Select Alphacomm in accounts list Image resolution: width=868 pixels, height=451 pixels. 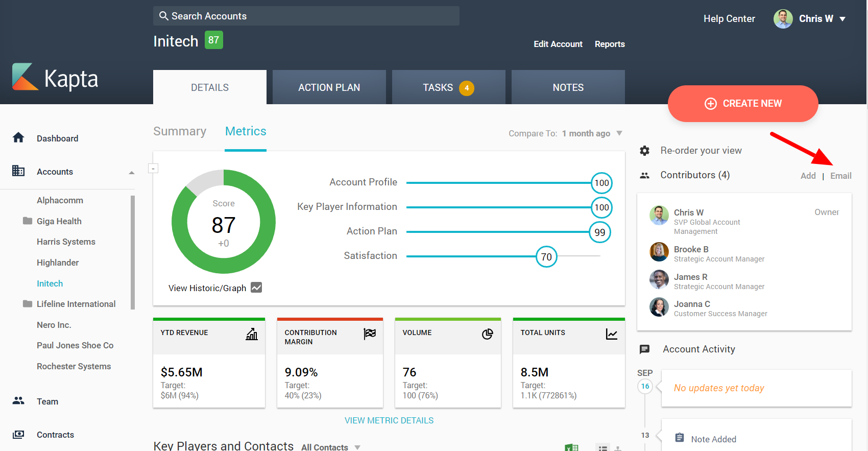point(60,200)
